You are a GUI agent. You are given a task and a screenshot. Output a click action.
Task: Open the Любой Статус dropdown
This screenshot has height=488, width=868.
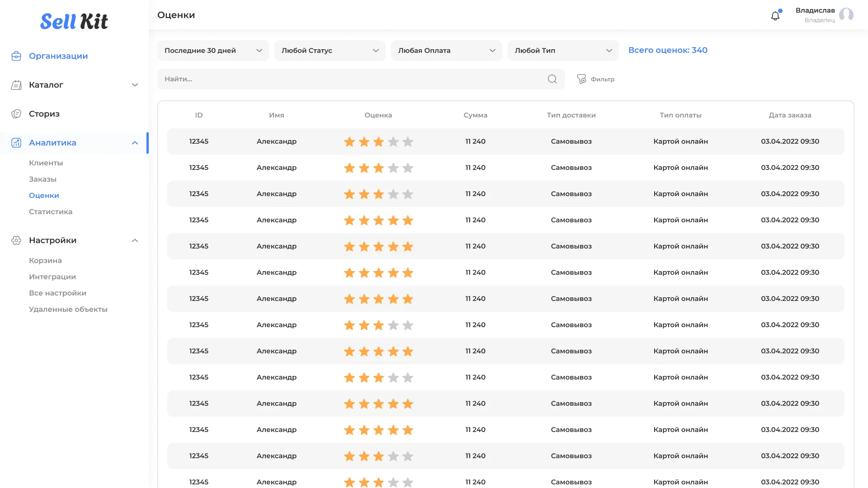(330, 51)
